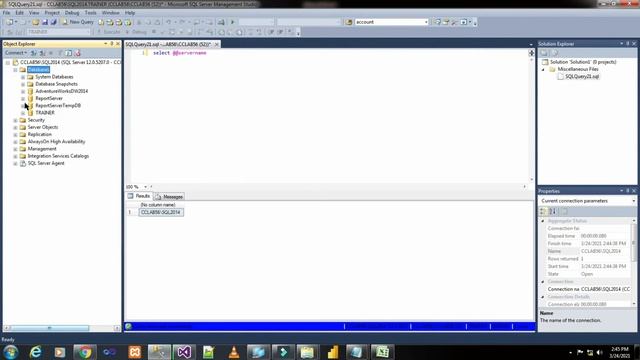Expand the Security folder
This screenshot has height=360, width=640.
pyautogui.click(x=16, y=120)
